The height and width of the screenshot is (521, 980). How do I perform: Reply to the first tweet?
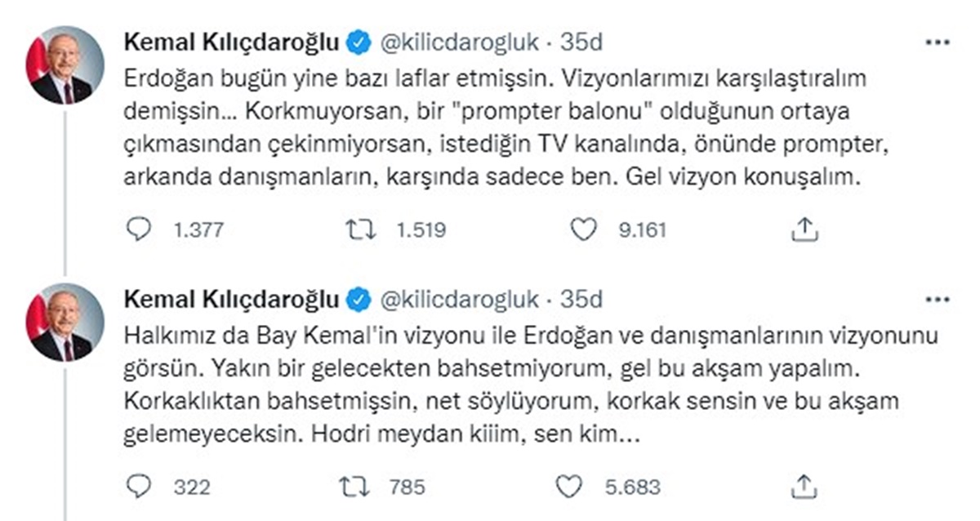click(x=141, y=229)
